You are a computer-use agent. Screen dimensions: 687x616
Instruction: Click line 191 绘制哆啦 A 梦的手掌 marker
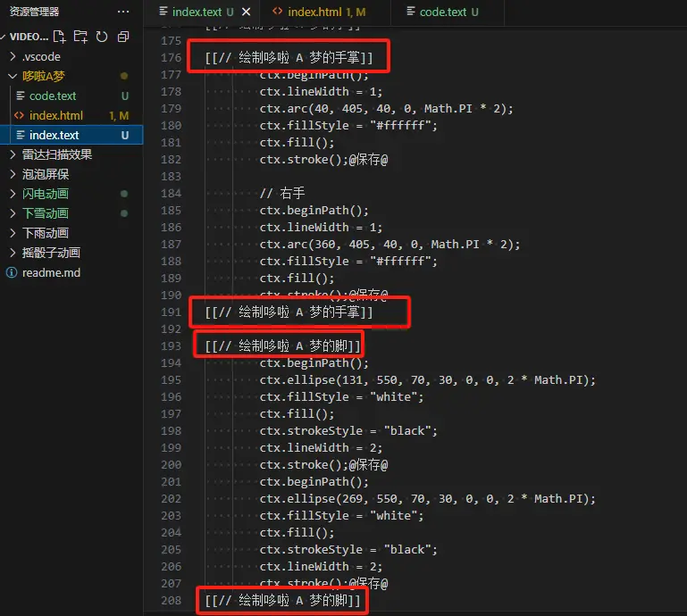(x=289, y=312)
